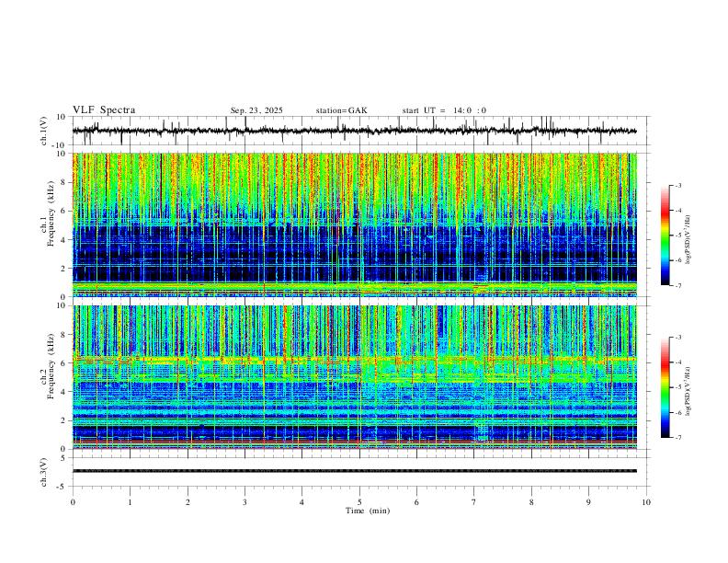
Task: Click the ch.3 flat signal trace
Action: coord(354,471)
